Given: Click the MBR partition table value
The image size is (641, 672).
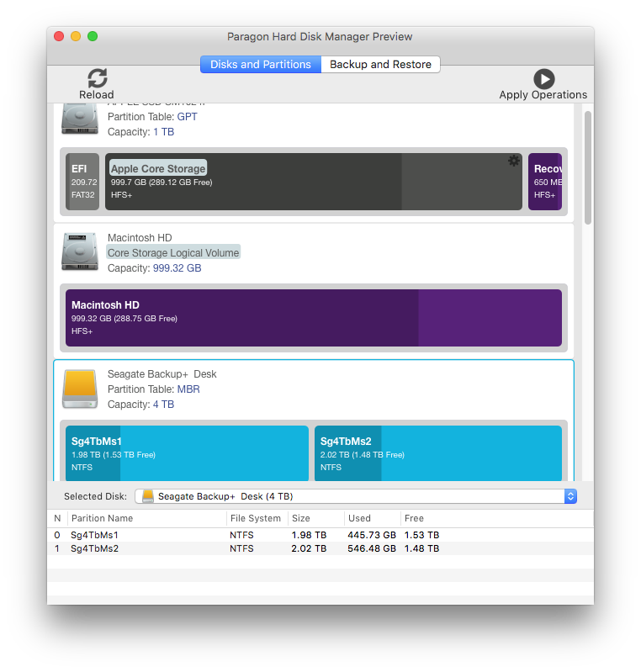Looking at the screenshot, I should click(x=188, y=389).
